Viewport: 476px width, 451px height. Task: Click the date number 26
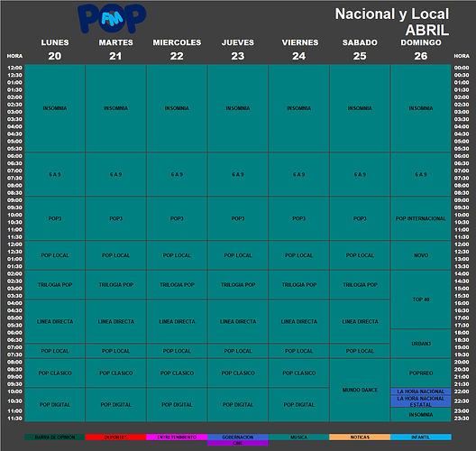point(421,56)
